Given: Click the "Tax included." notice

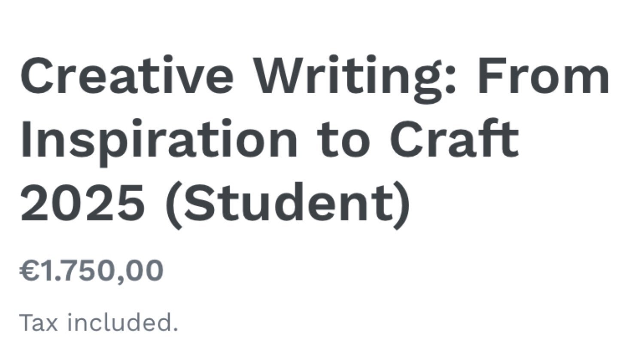Looking at the screenshot, I should 99,323.
